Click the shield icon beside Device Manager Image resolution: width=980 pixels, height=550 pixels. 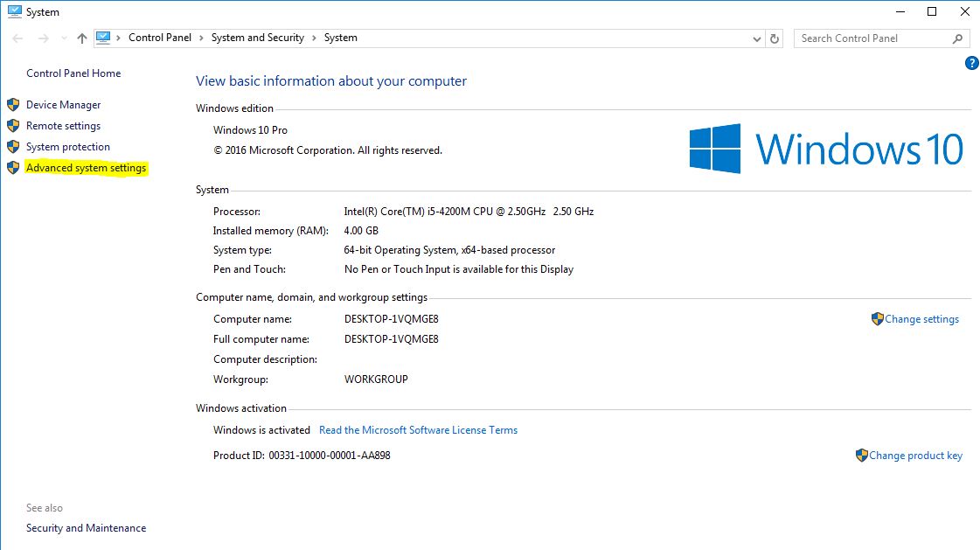13,104
